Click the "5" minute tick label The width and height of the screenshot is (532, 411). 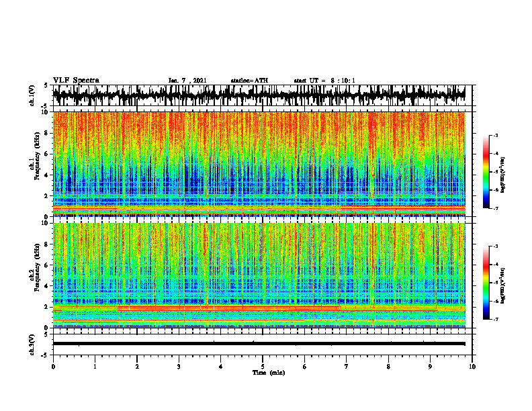tap(263, 367)
